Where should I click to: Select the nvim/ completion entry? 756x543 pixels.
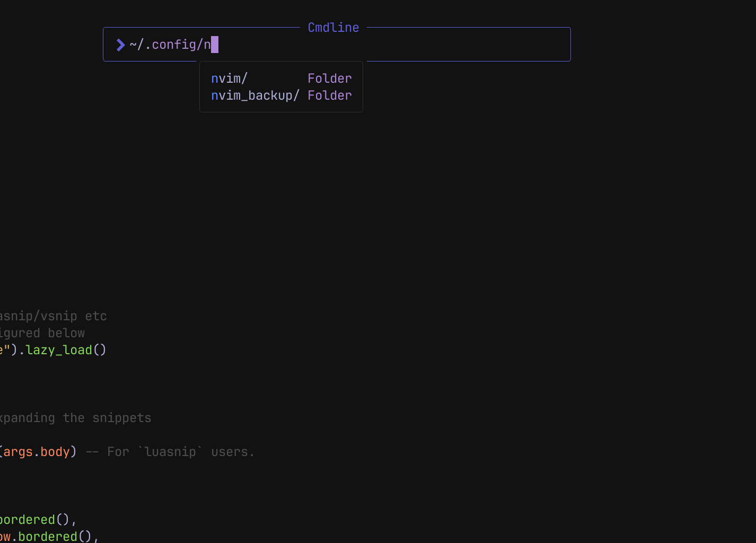pyautogui.click(x=230, y=78)
